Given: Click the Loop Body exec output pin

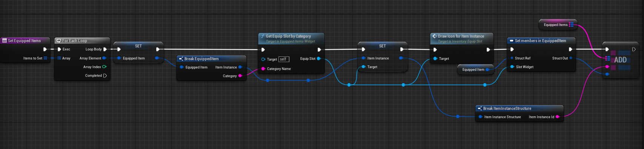Looking at the screenshot, I should click(105, 49).
